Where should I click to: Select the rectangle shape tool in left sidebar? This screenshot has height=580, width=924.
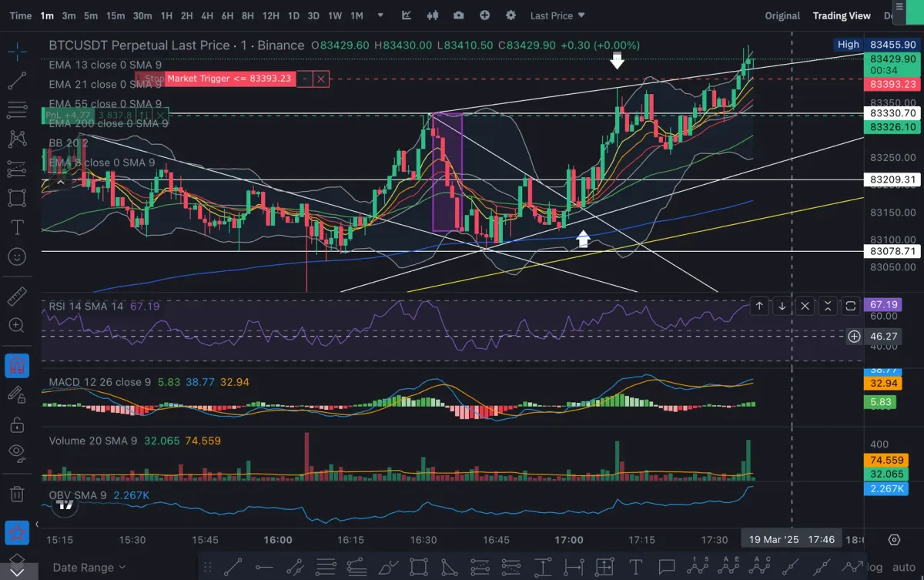pos(17,198)
